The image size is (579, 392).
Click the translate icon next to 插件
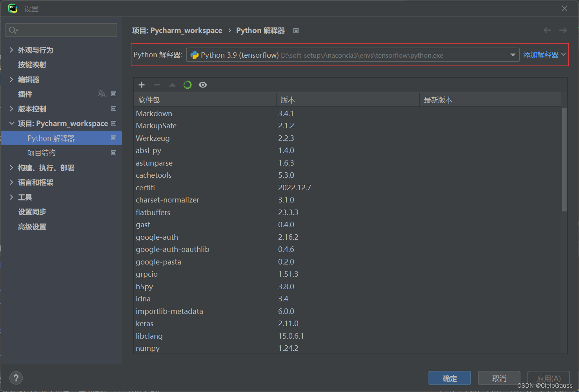[x=102, y=94]
